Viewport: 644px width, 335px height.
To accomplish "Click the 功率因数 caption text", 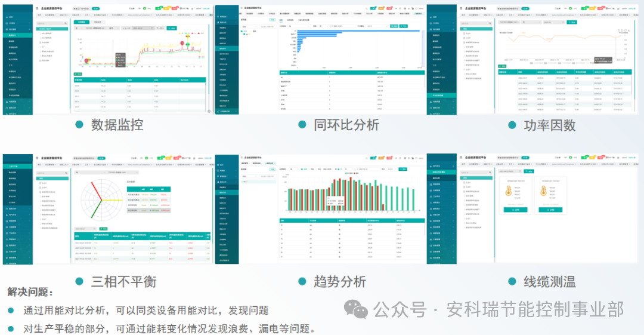I will [550, 125].
